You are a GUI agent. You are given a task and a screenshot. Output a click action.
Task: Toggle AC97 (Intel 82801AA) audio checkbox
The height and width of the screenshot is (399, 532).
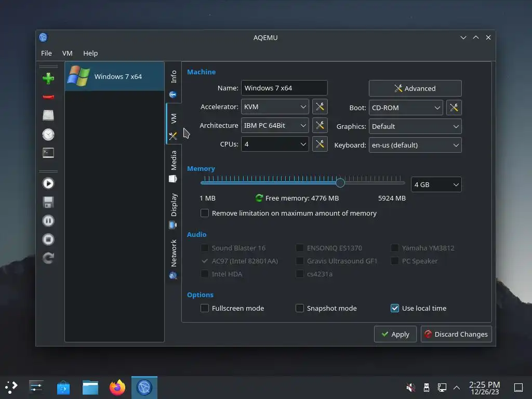click(x=205, y=261)
